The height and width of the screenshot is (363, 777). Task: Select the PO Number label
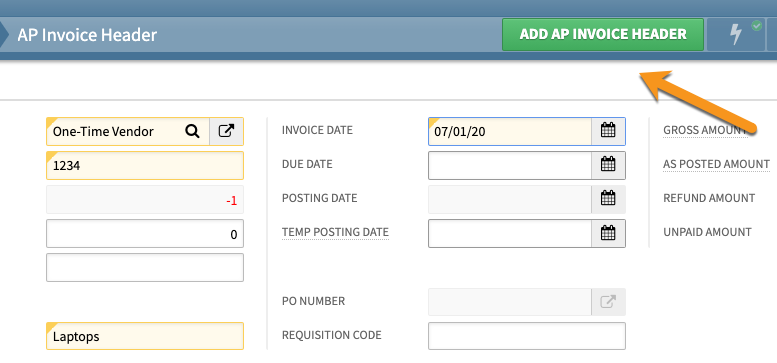point(313,301)
